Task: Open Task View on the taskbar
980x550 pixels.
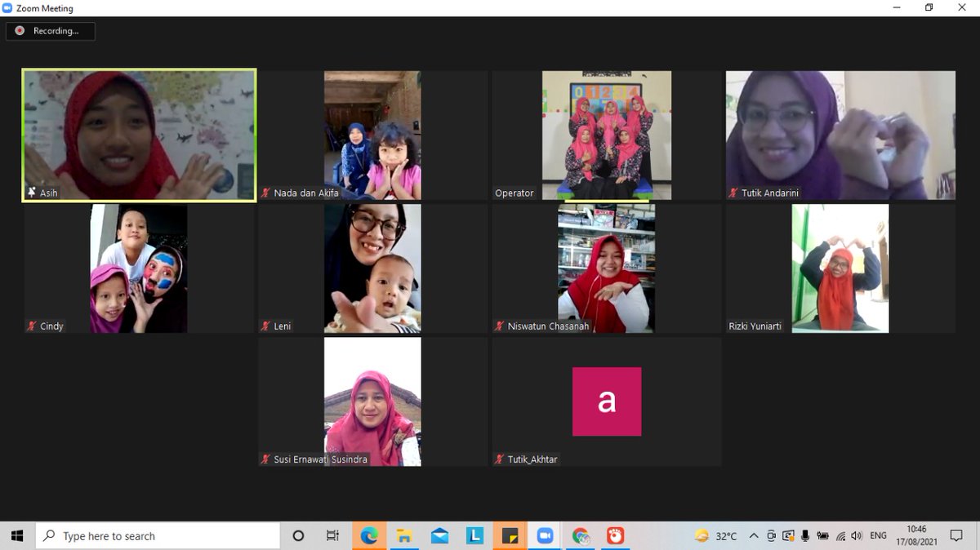Action: click(x=332, y=536)
